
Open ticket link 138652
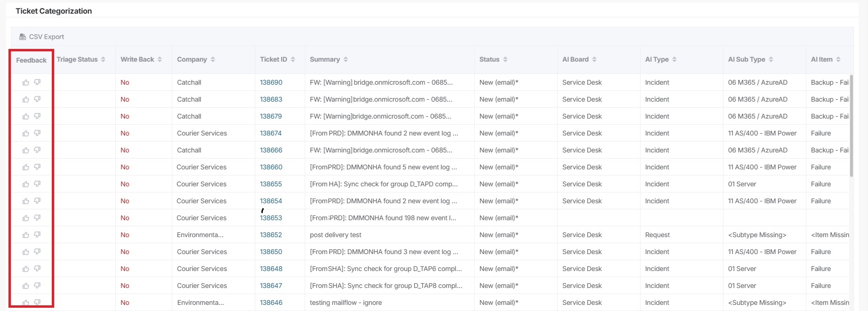[x=271, y=235]
